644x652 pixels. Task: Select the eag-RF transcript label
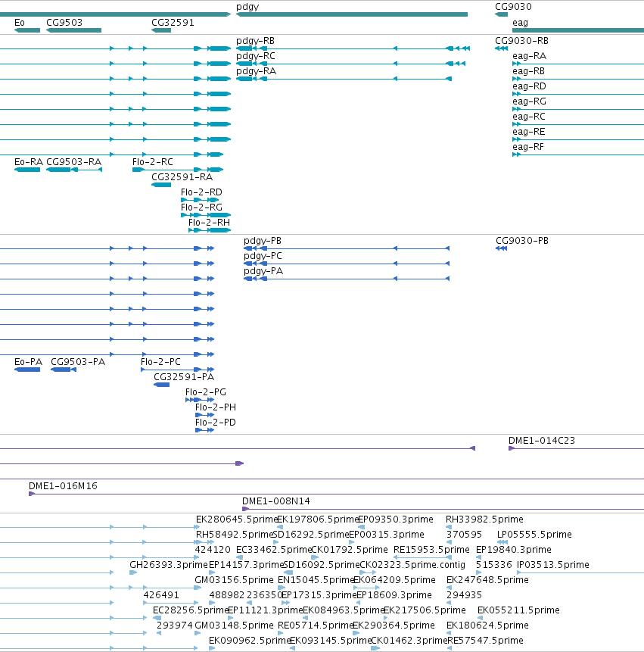tap(528, 147)
